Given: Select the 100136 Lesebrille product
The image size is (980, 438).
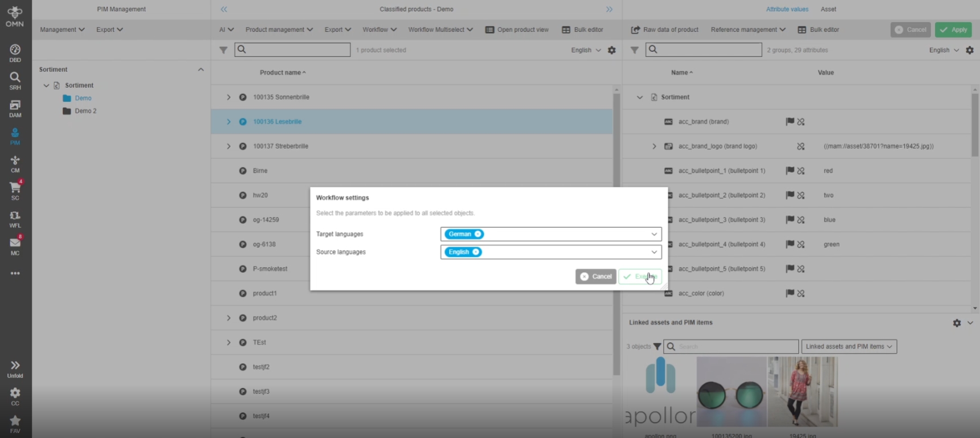Looking at the screenshot, I should (x=413, y=122).
